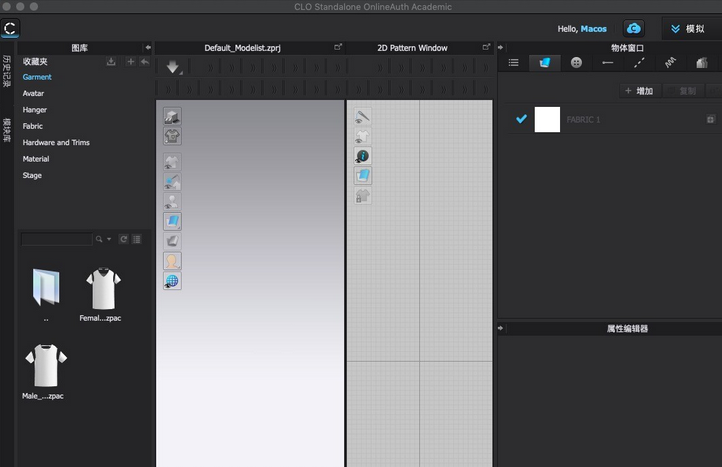
Task: Toggle the locked garment icon in 2D window
Action: click(362, 195)
